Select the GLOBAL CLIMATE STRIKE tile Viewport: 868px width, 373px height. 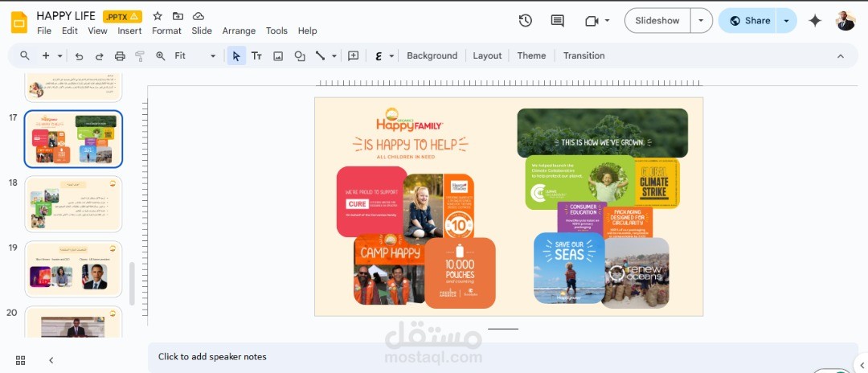point(657,183)
